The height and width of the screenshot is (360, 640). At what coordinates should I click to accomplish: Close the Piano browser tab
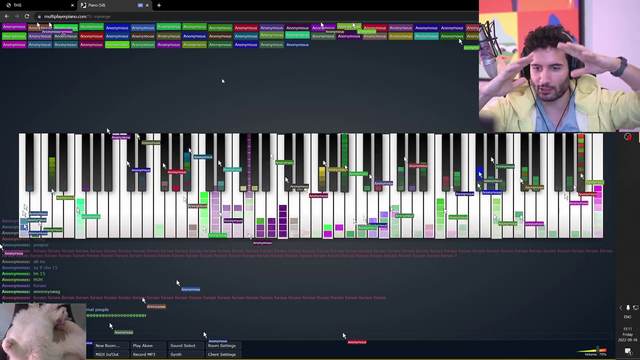[147, 5]
